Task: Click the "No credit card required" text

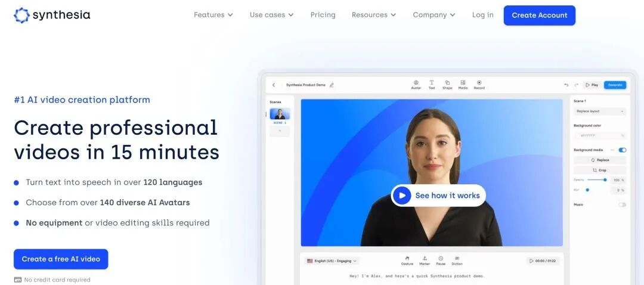Action: click(x=57, y=280)
